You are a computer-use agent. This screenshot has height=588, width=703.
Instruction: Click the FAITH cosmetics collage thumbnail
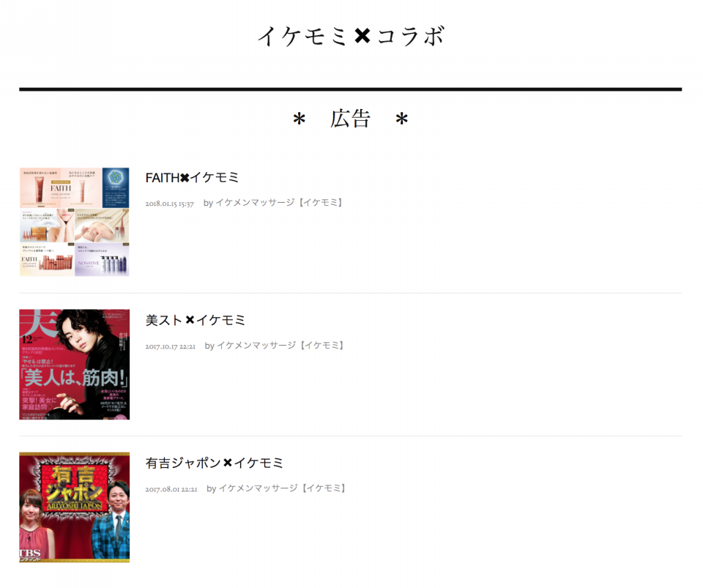74,222
